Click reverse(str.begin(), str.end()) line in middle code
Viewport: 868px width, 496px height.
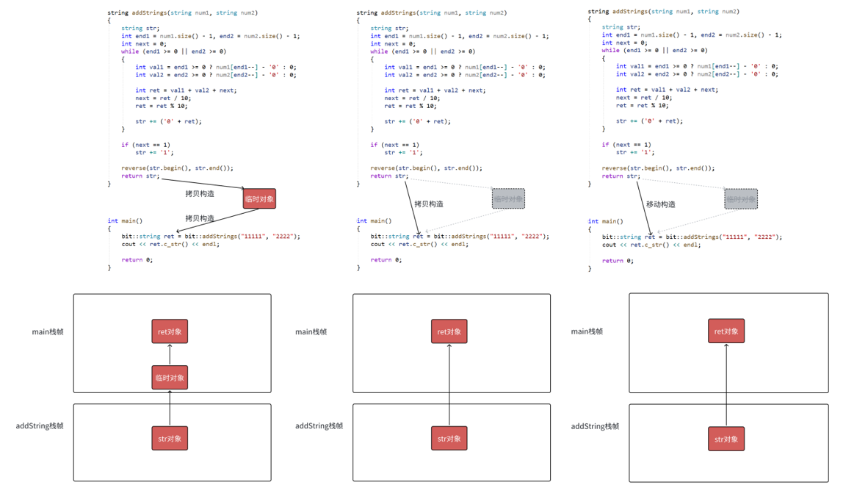click(x=427, y=168)
